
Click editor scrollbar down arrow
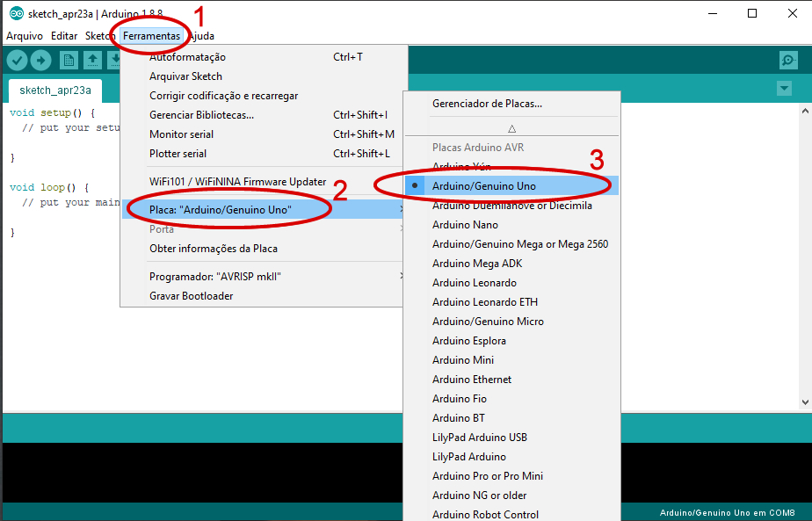(x=805, y=402)
